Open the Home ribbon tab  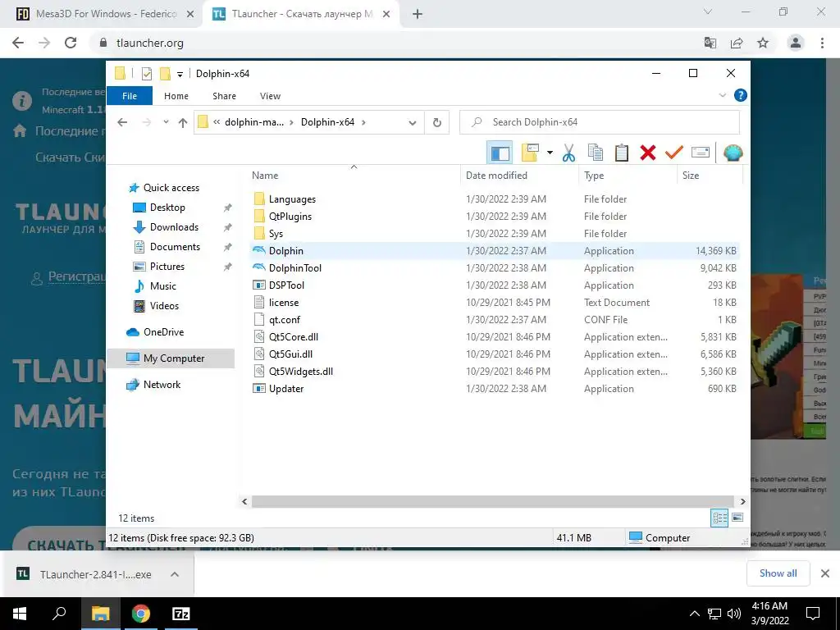[x=176, y=96]
